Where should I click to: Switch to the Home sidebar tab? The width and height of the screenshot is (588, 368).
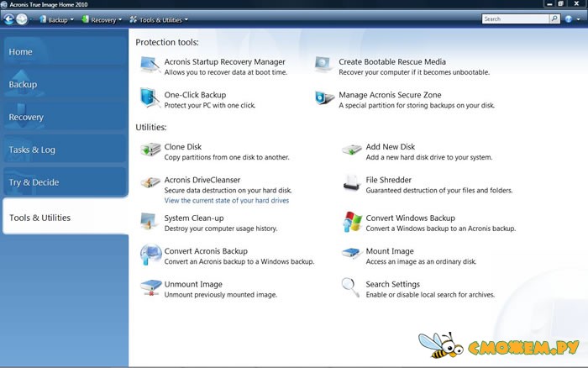click(66, 52)
